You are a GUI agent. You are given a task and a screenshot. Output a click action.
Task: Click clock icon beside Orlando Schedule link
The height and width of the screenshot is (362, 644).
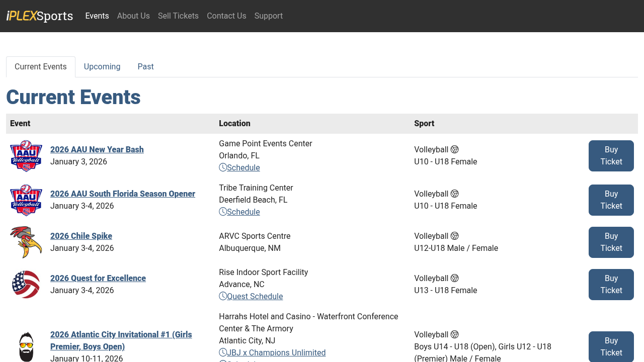coord(223,167)
